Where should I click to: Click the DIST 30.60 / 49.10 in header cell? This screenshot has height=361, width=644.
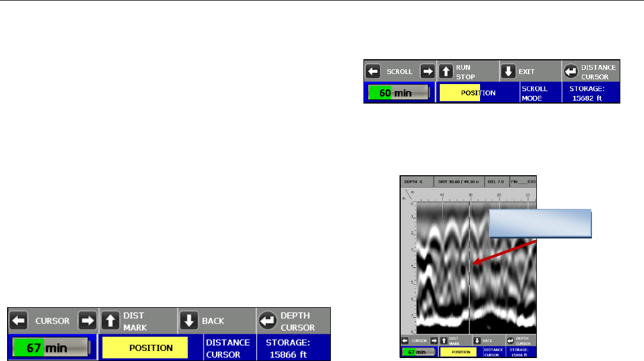tap(459, 182)
